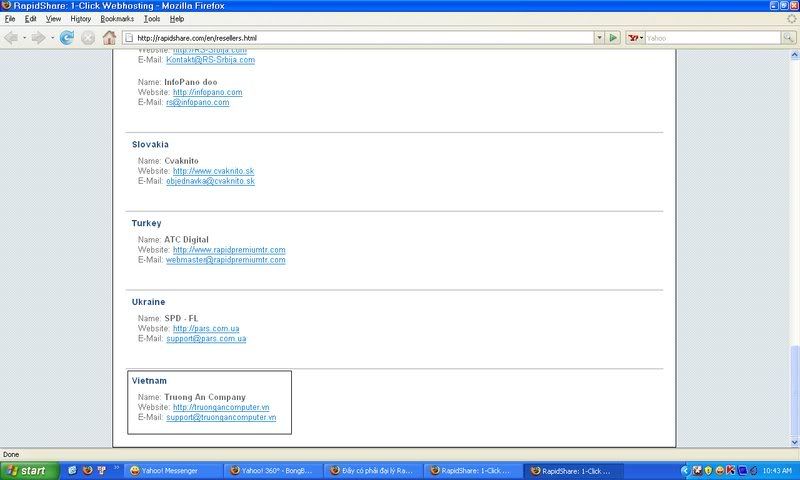Click into the Yahoo search box

pyautogui.click(x=712, y=38)
